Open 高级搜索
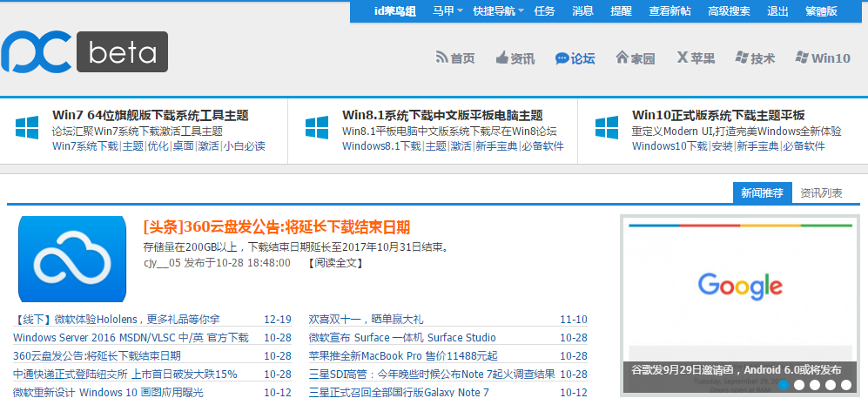Viewport: 868px width, 405px height. point(729,11)
